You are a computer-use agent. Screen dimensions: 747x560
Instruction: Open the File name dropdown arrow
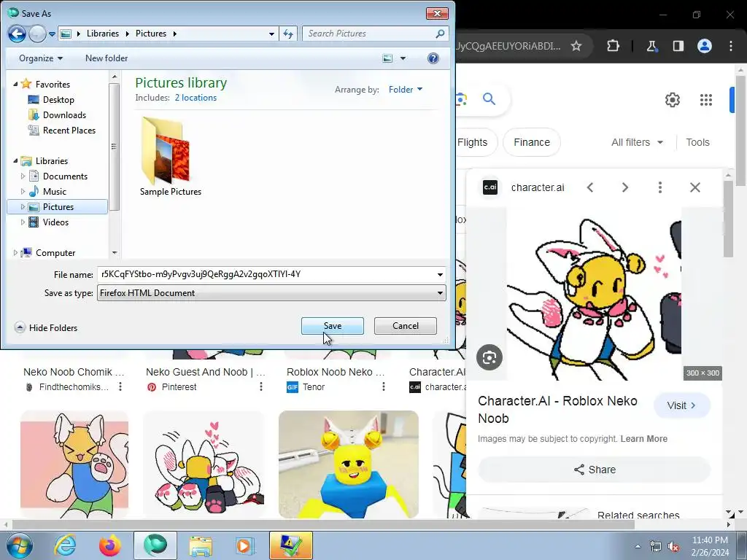[440, 274]
